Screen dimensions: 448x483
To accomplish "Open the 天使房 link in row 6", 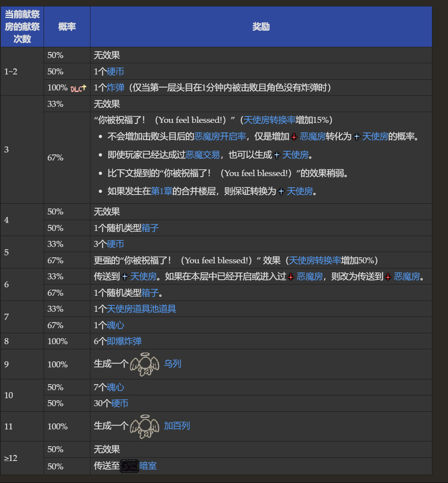I will (x=144, y=277).
